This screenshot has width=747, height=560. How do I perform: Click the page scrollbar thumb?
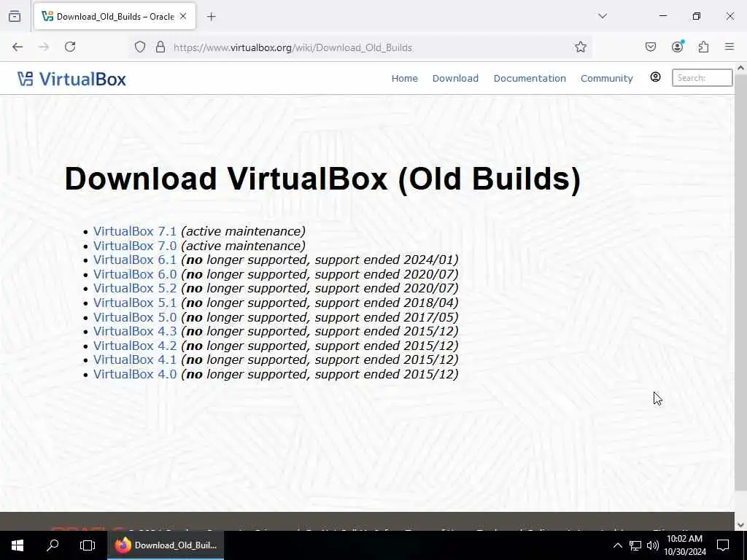tap(741, 282)
